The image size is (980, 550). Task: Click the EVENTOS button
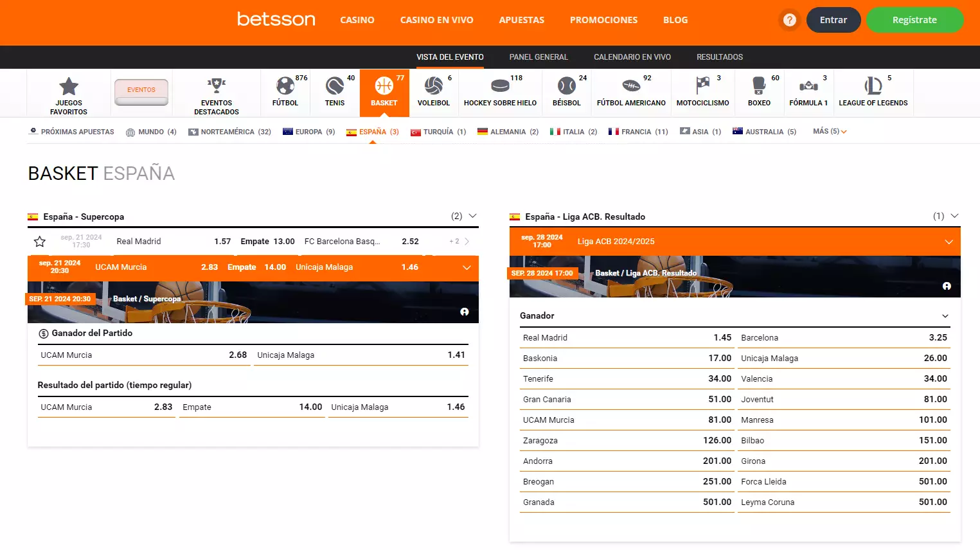[x=141, y=92]
